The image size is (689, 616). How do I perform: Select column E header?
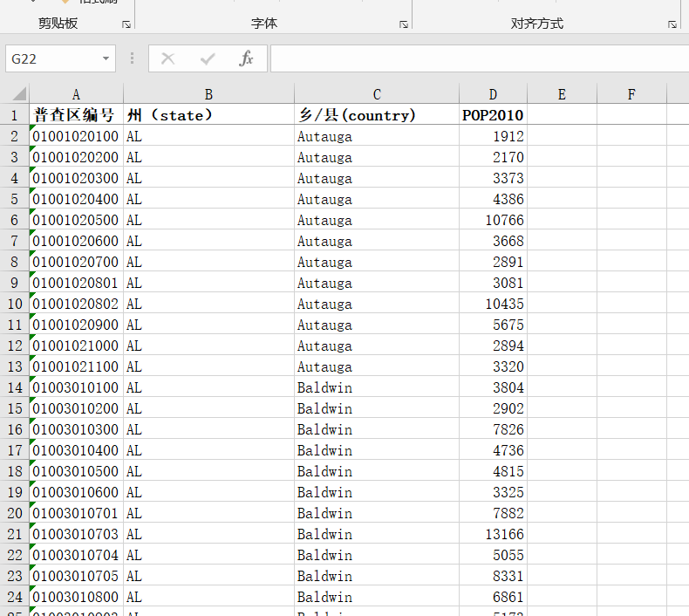(562, 94)
